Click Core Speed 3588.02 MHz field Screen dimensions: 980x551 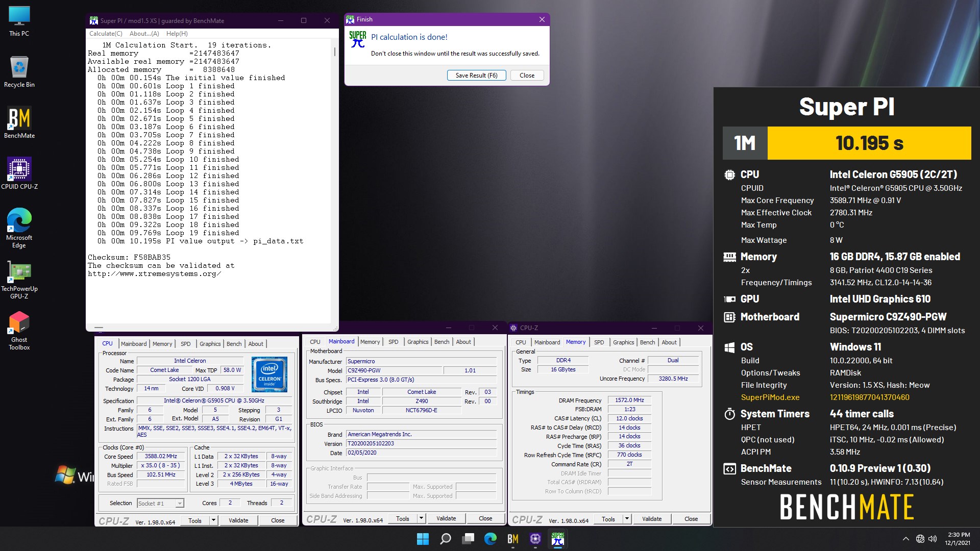(x=161, y=456)
